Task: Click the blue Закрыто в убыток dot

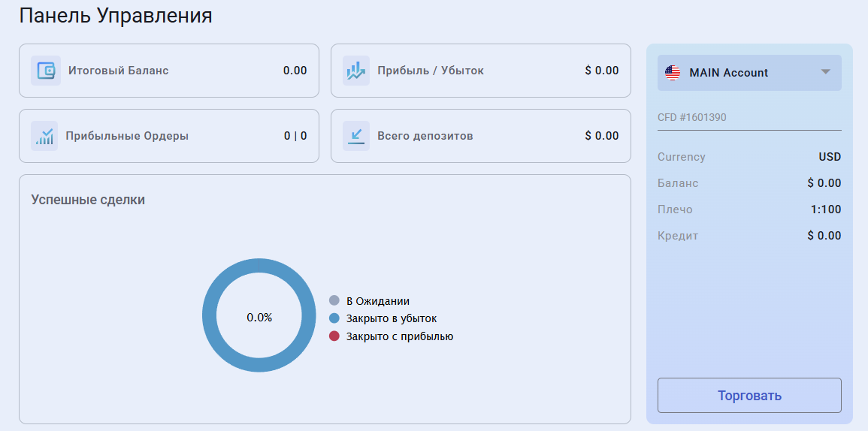Action: 334,318
